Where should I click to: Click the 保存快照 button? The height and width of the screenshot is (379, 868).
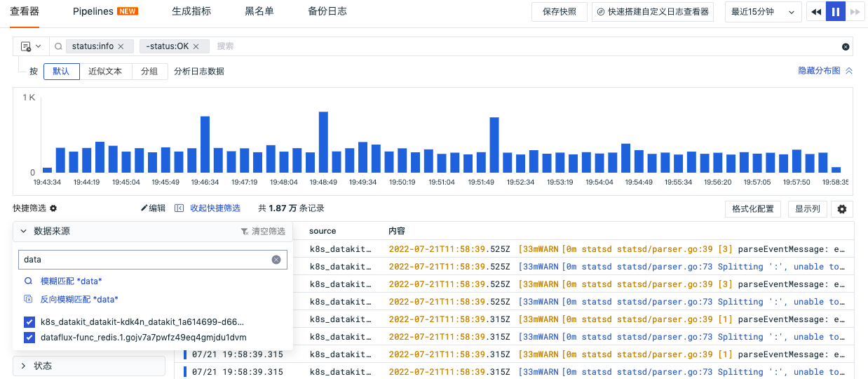tap(559, 12)
